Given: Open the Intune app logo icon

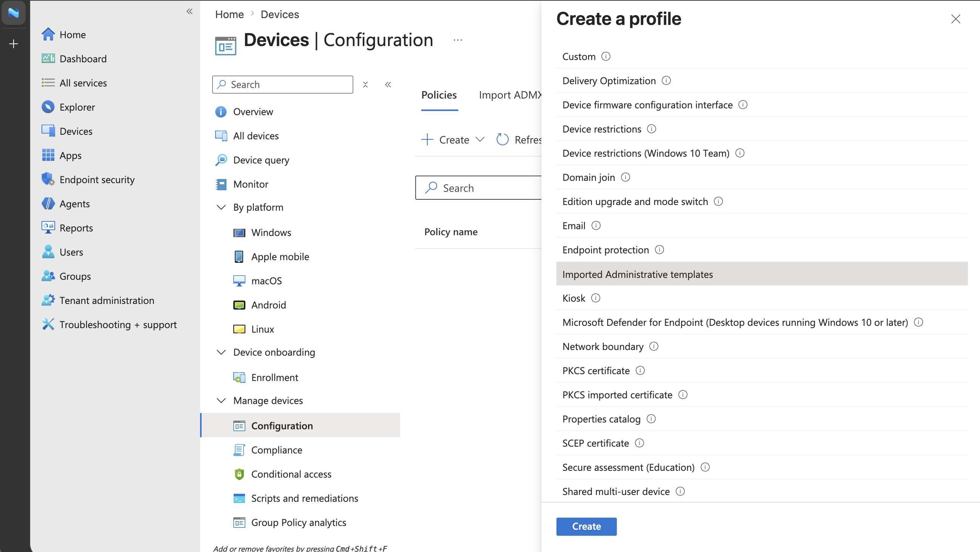Looking at the screenshot, I should point(13,12).
